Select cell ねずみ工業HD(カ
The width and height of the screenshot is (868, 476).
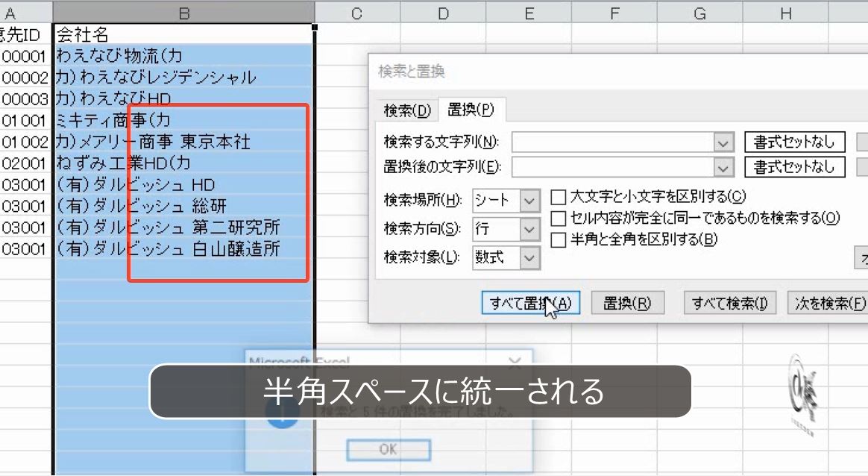click(183, 163)
